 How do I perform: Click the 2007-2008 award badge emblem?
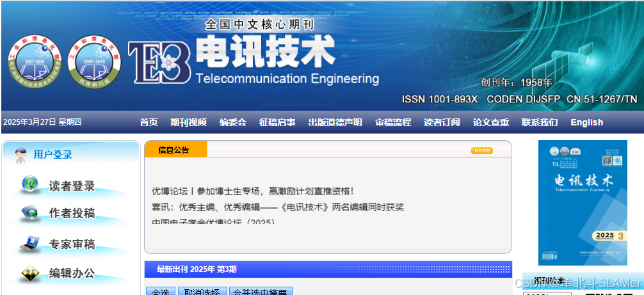coord(35,61)
